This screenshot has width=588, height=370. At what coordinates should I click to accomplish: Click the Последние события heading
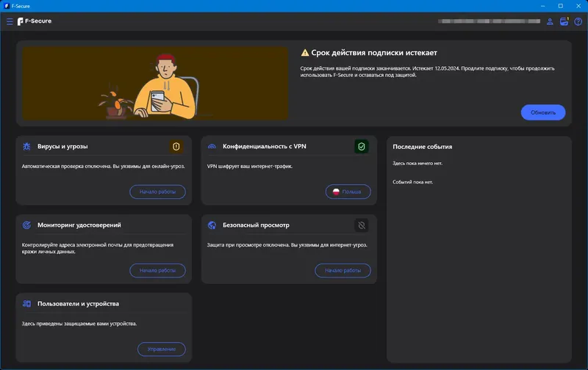[x=422, y=147]
